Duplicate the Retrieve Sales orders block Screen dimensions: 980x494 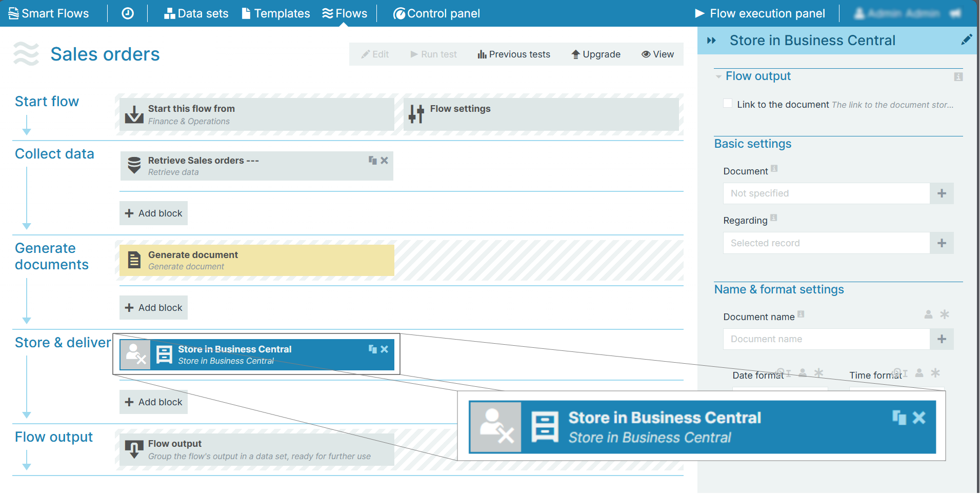373,161
